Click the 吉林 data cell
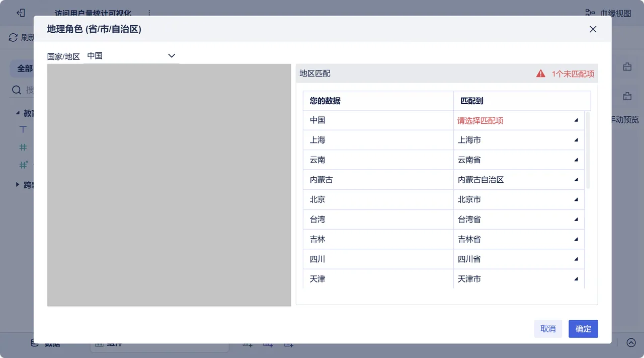Image resolution: width=644 pixels, height=358 pixels. pyautogui.click(x=378, y=240)
